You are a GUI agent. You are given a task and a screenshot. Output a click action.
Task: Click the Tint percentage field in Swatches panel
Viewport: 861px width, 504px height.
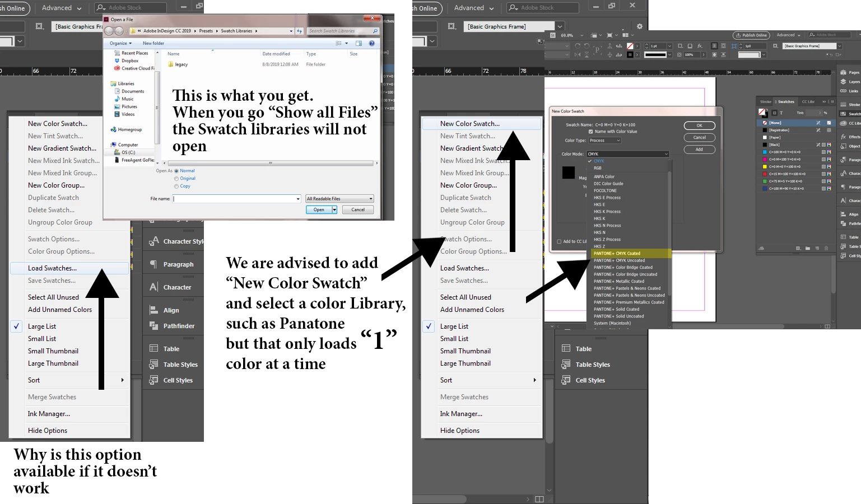click(813, 113)
